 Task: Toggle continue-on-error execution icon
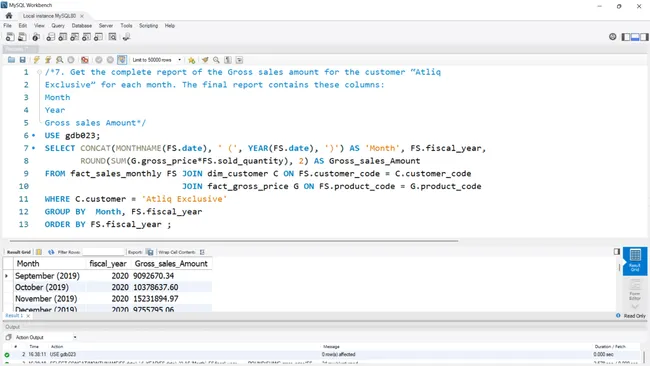tap(85, 60)
